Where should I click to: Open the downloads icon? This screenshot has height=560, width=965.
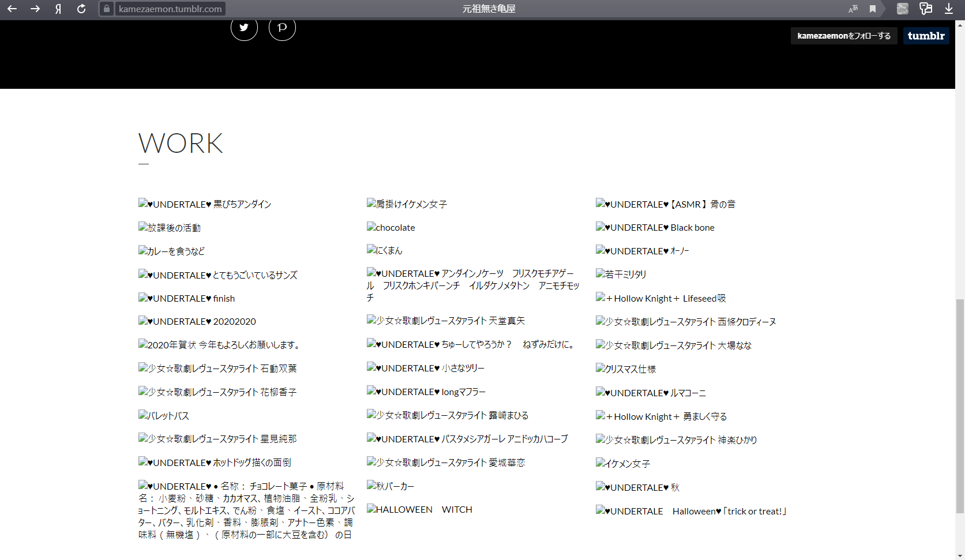click(949, 9)
